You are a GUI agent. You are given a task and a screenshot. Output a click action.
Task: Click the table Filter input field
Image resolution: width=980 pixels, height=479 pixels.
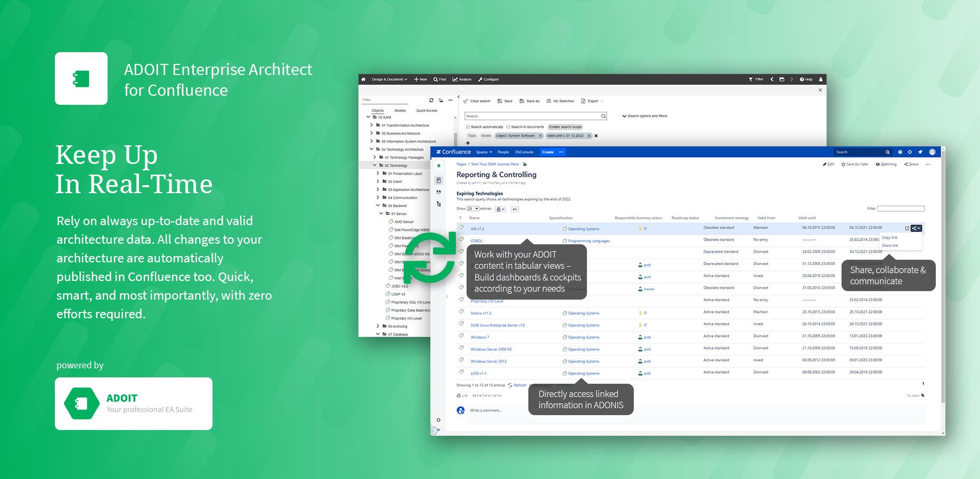tap(901, 209)
